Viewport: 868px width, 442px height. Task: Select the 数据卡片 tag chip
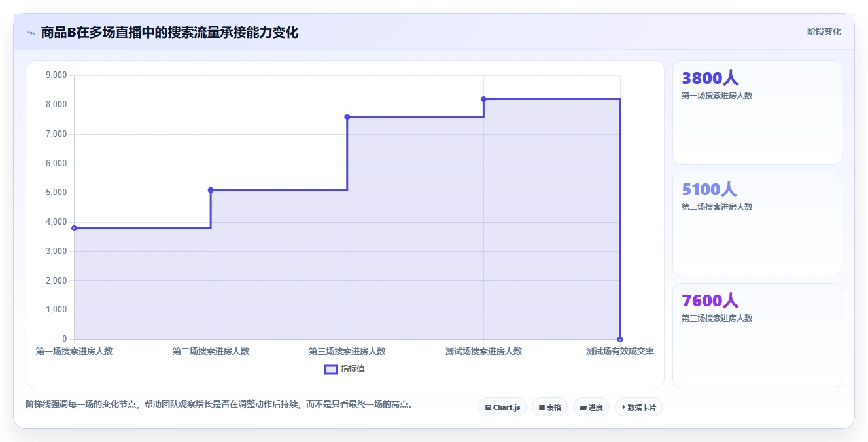coord(638,407)
